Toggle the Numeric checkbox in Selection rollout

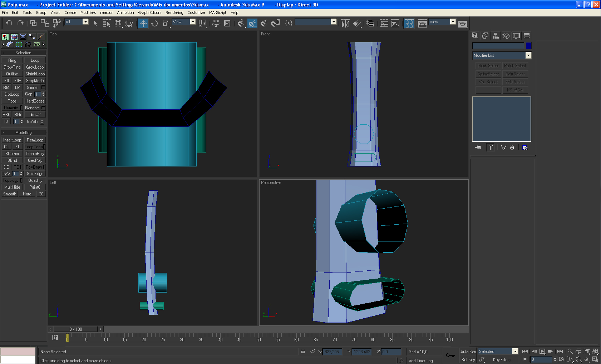click(21, 108)
